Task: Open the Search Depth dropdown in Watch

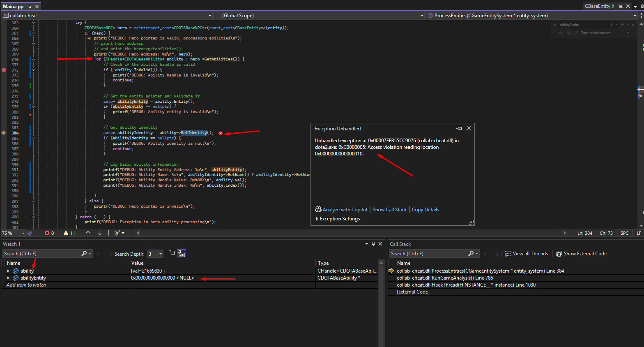Action: (x=160, y=254)
